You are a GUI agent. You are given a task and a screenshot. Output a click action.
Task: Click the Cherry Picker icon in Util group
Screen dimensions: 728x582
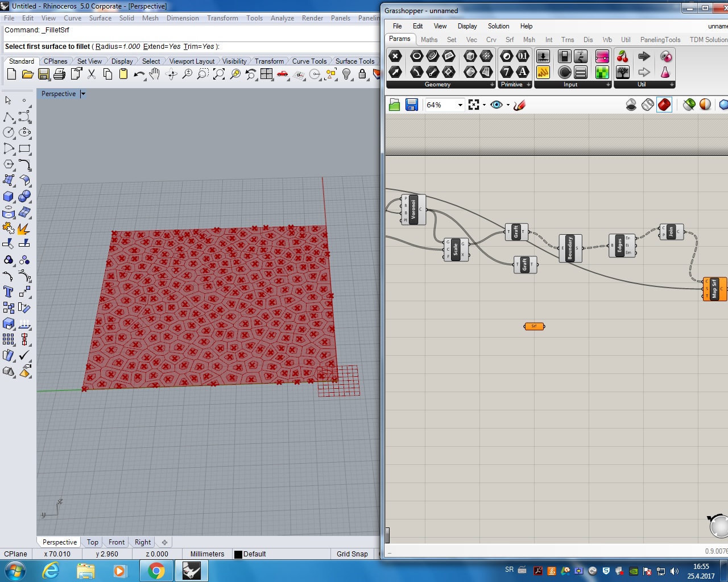(x=623, y=56)
